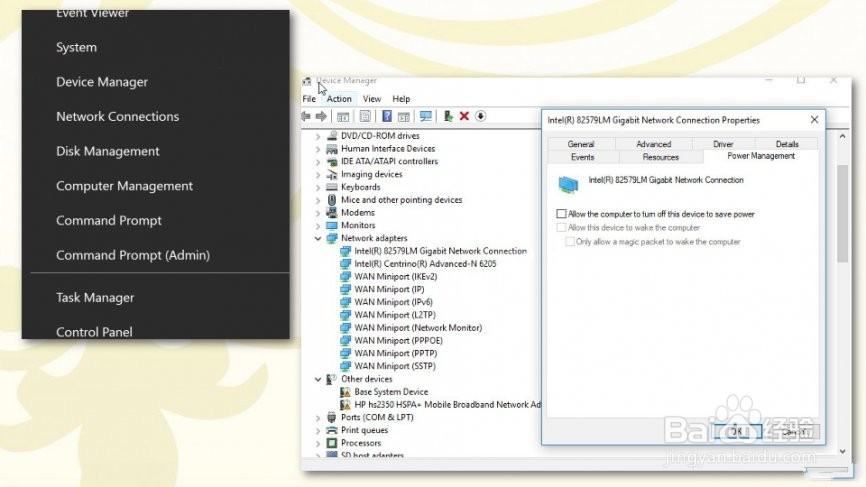The height and width of the screenshot is (487, 866).
Task: Select the Power Management tab
Action: [x=761, y=156]
